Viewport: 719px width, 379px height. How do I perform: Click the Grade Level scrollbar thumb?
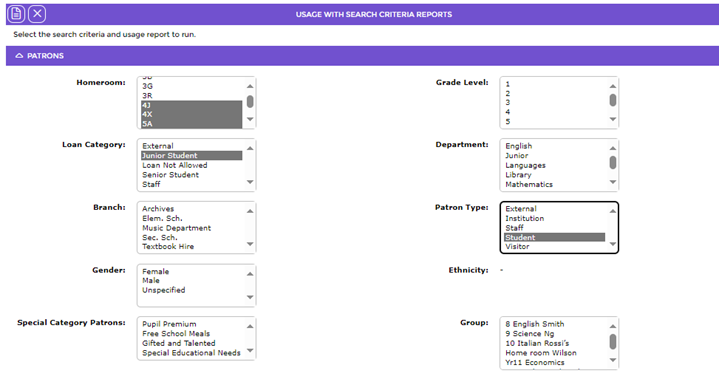[x=613, y=100]
